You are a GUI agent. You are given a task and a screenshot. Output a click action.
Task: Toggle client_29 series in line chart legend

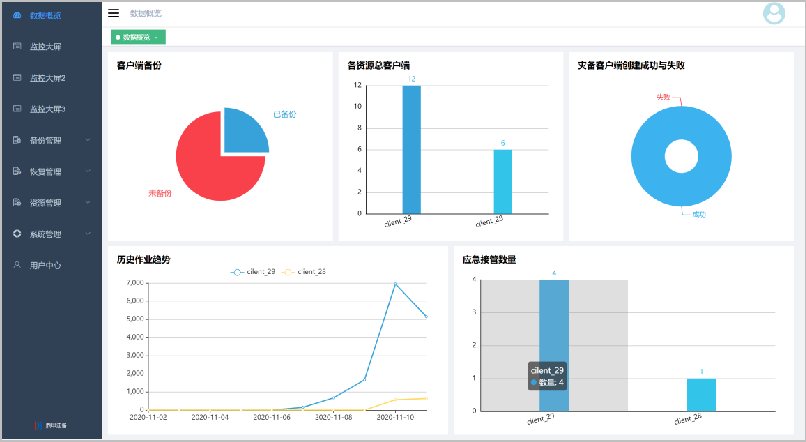pos(253,271)
